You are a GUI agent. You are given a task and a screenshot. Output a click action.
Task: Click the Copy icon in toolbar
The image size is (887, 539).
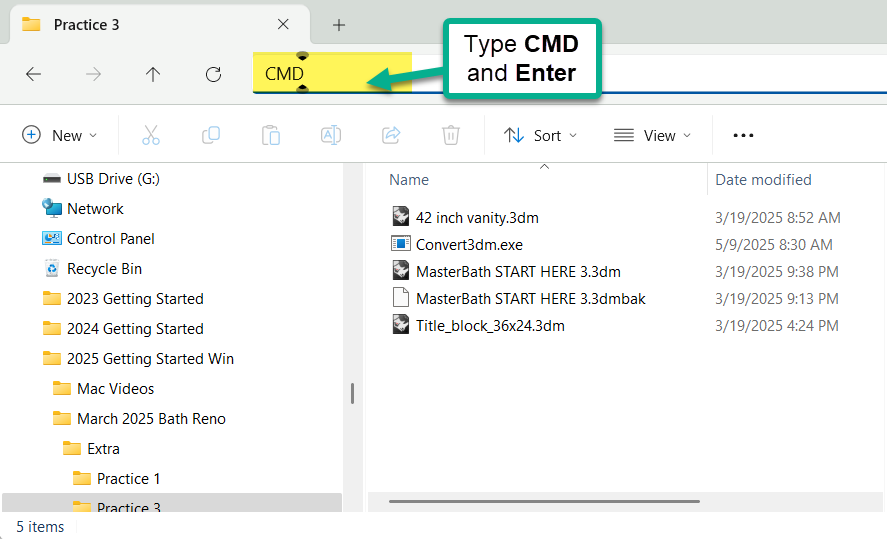(x=211, y=135)
